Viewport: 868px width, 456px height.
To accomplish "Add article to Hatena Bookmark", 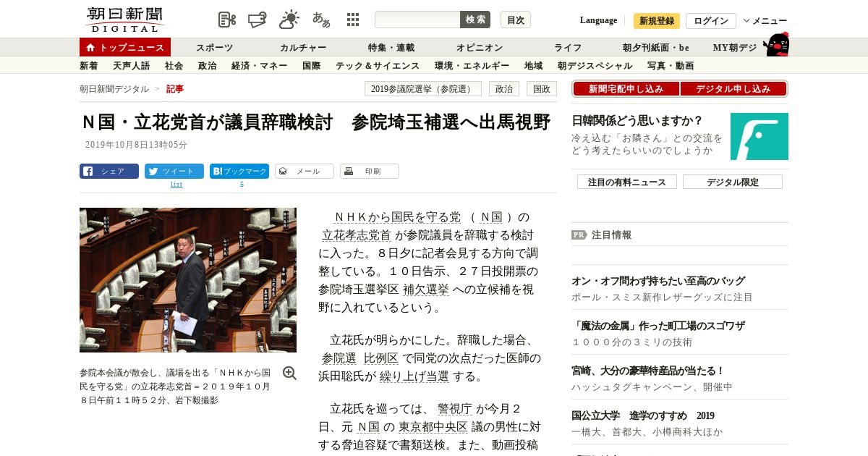I will [239, 172].
